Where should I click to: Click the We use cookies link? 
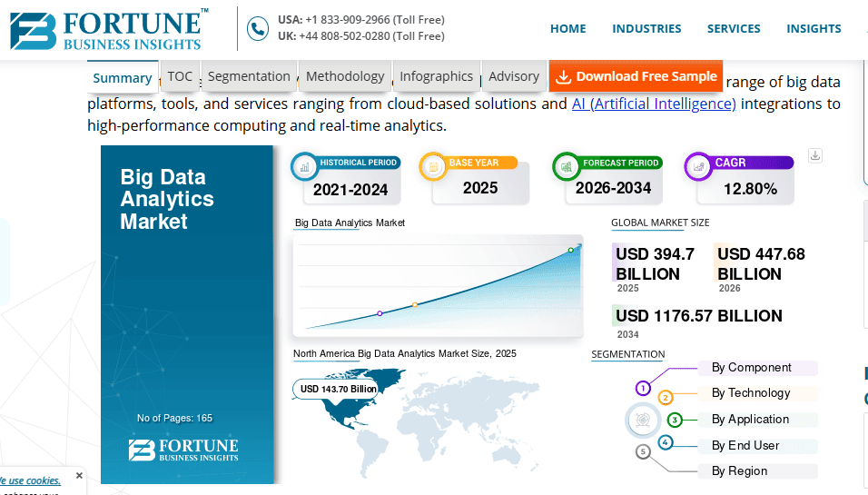29,480
